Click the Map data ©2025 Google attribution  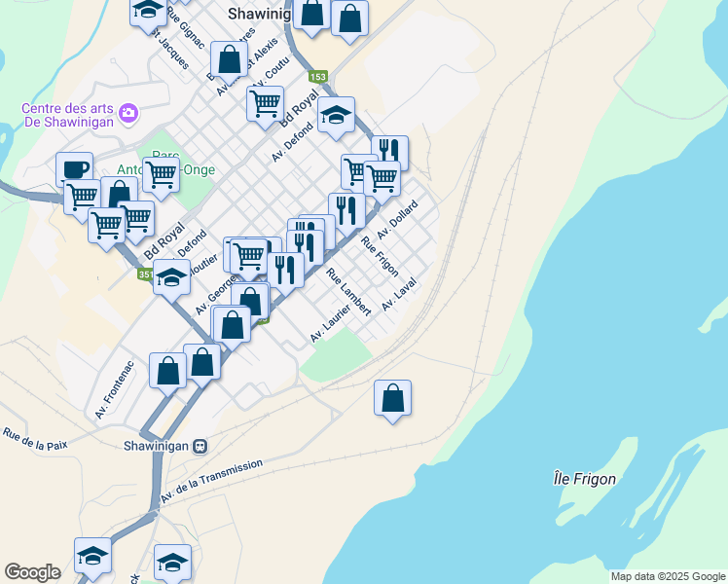click(x=669, y=576)
